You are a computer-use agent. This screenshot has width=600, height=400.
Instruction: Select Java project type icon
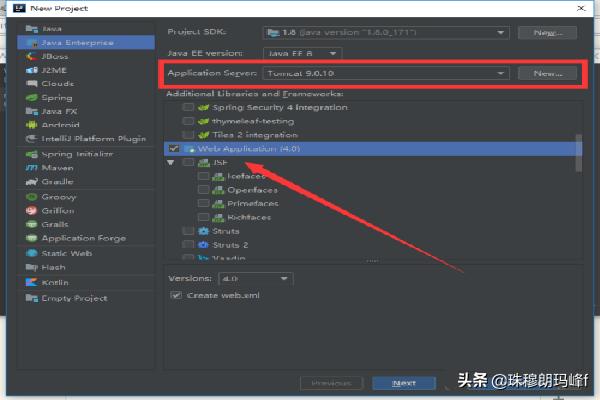(32, 29)
